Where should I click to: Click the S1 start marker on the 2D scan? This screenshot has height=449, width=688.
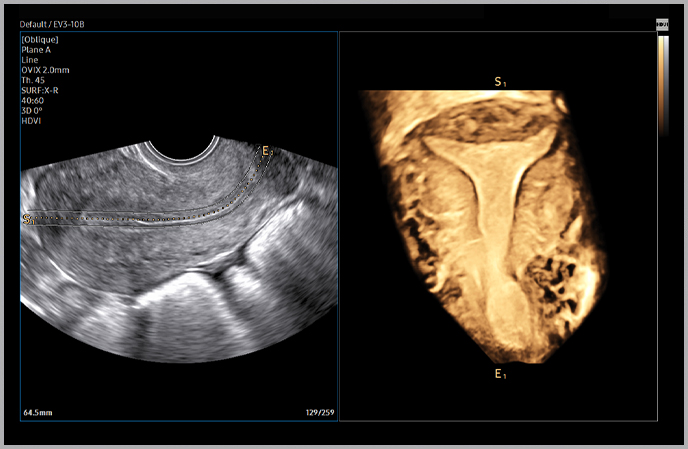pos(26,219)
